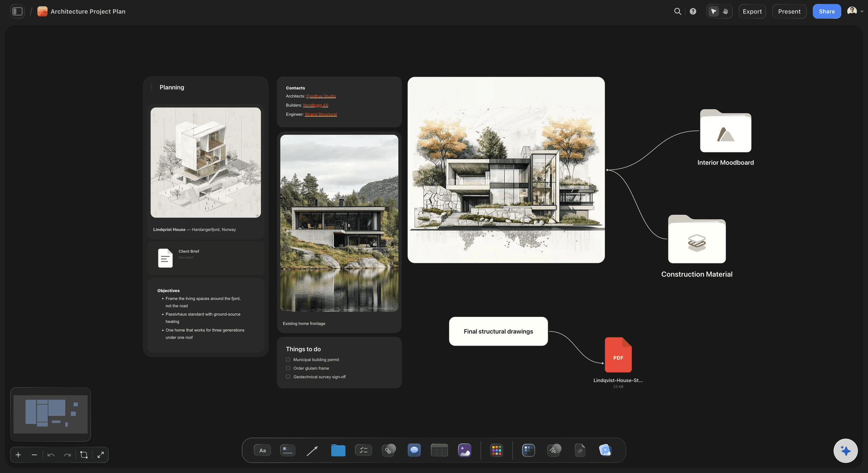Click the 'Lindqvist House — Hardangerfjord' caption
This screenshot has width=868, height=473.
(x=195, y=230)
